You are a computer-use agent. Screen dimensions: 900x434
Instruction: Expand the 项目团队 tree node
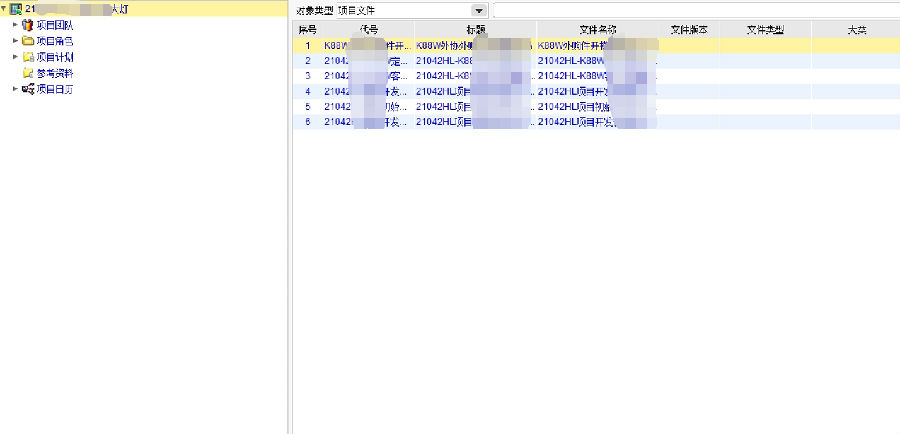pyautogui.click(x=15, y=25)
